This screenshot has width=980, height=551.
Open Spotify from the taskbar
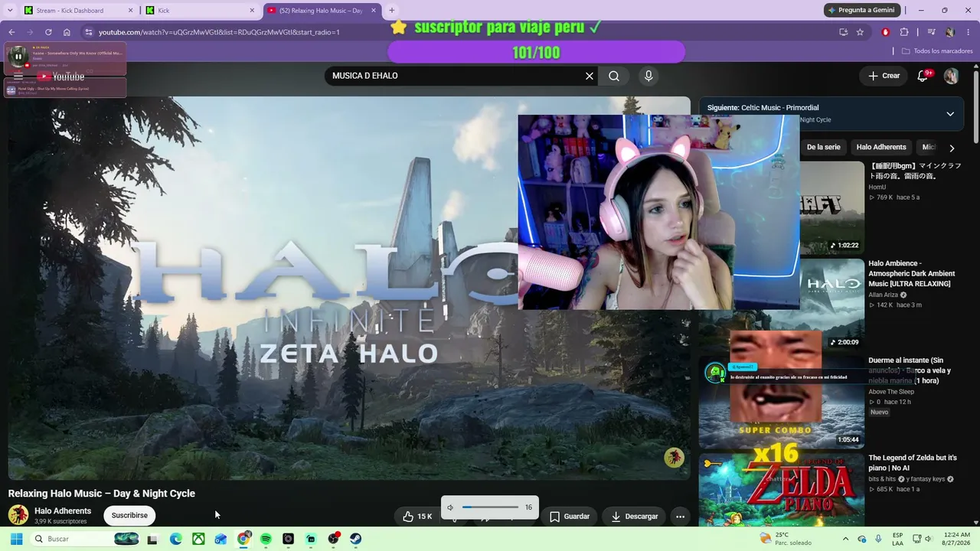[266, 539]
